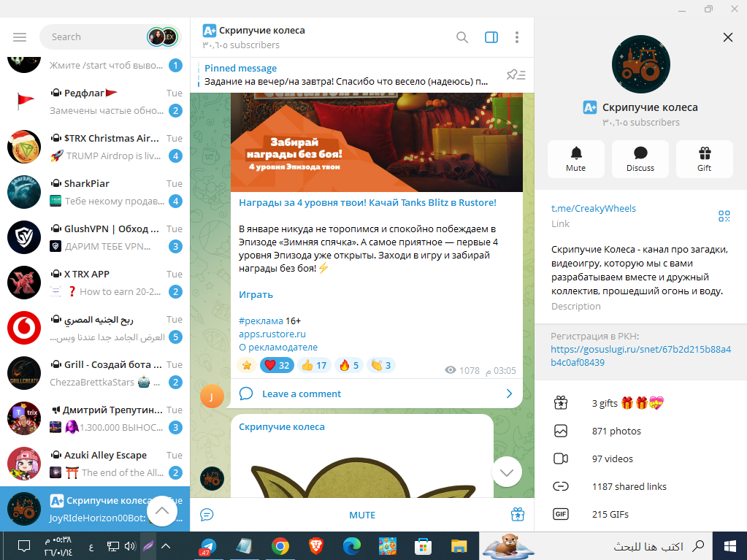Open 97 videos shared media
The width and height of the screenshot is (747, 560).
pos(640,459)
